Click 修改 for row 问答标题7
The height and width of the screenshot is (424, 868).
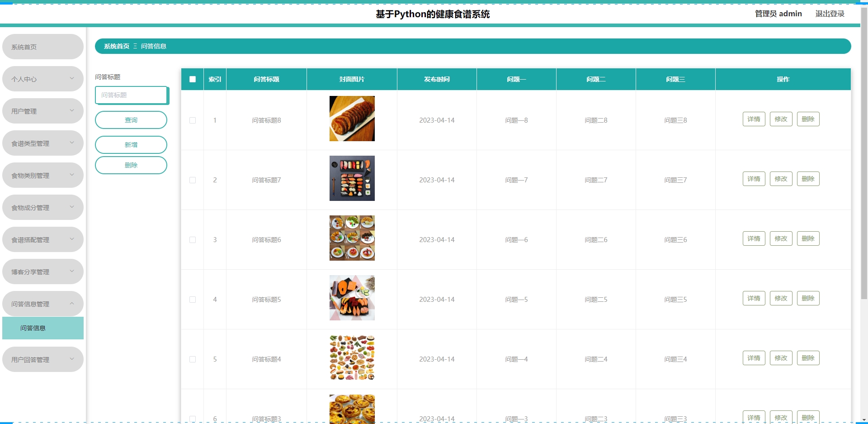tap(781, 179)
